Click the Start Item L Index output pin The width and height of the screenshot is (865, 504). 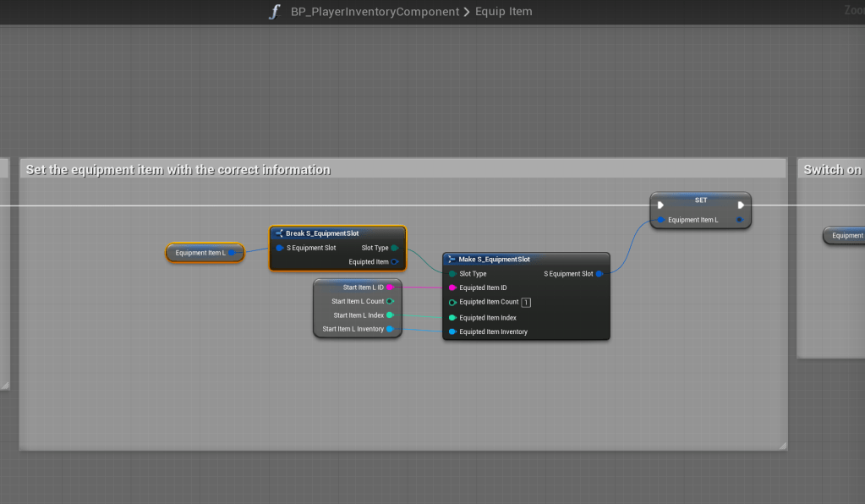[x=390, y=315]
